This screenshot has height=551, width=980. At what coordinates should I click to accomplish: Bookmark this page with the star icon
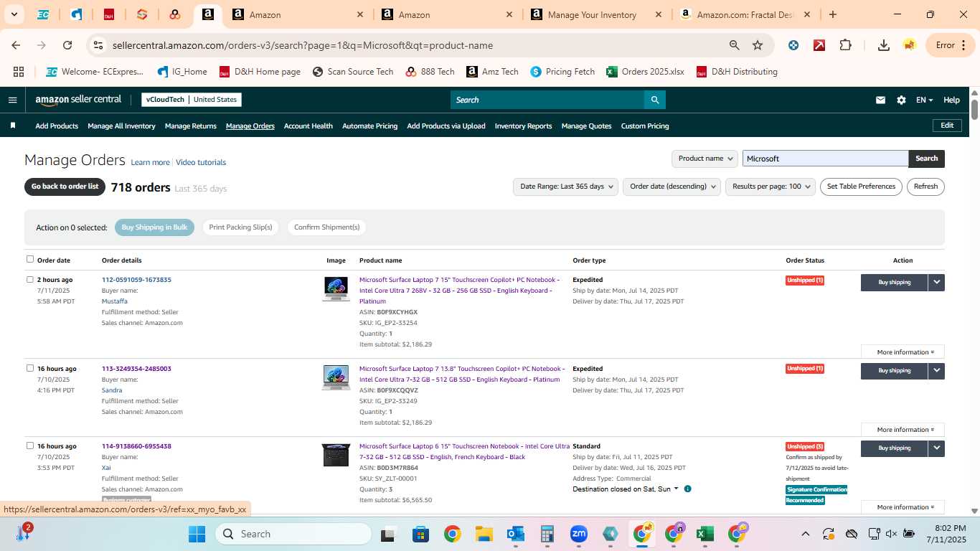[758, 45]
